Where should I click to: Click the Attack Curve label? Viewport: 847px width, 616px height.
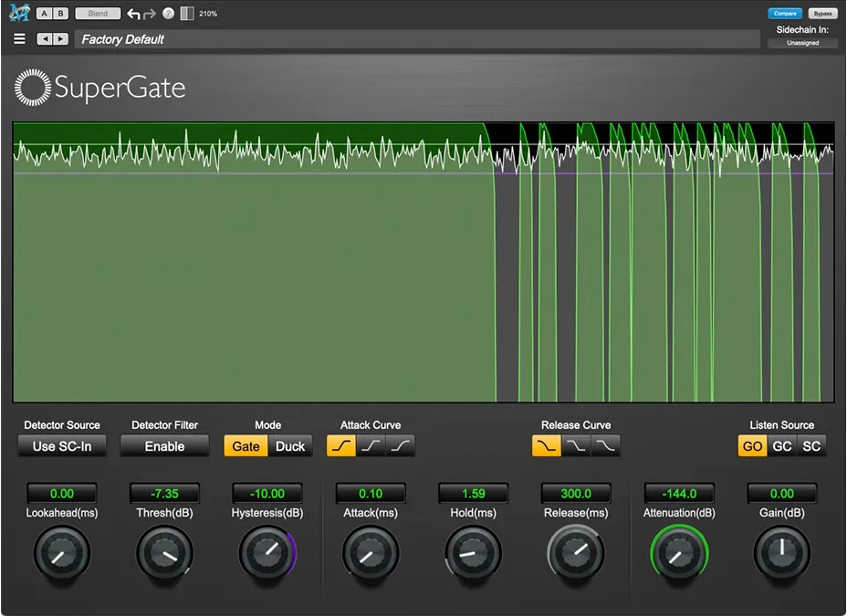(x=371, y=425)
